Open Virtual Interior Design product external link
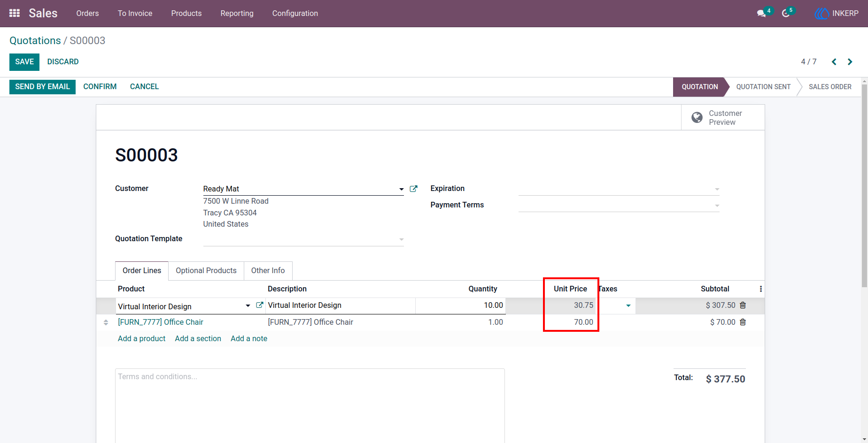This screenshot has height=443, width=868. (x=259, y=305)
